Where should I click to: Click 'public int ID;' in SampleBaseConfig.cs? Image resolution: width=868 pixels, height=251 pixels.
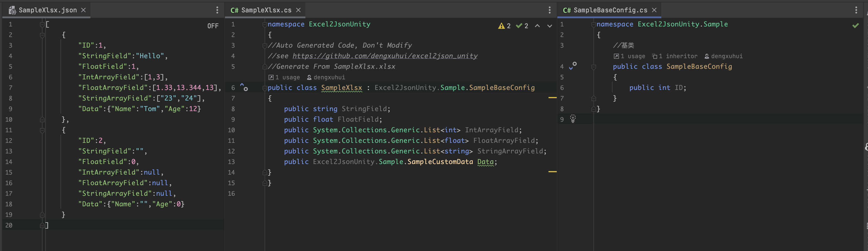click(658, 88)
